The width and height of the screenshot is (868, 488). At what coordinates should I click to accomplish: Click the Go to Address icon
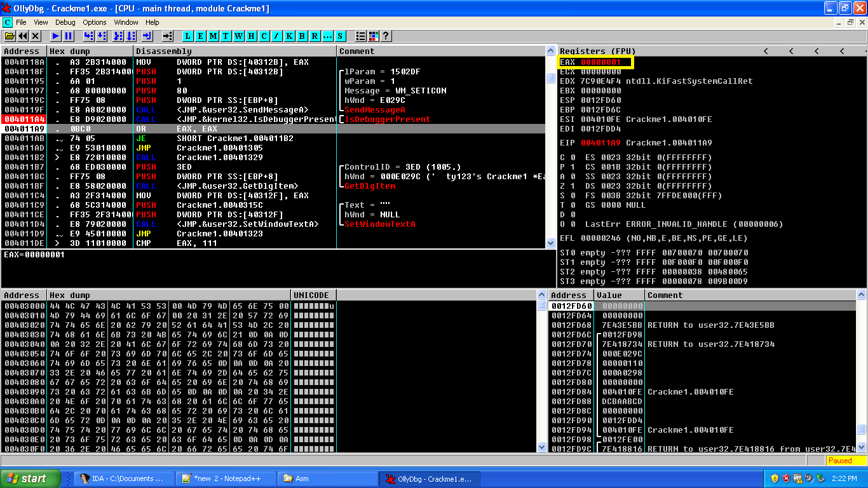pos(168,36)
